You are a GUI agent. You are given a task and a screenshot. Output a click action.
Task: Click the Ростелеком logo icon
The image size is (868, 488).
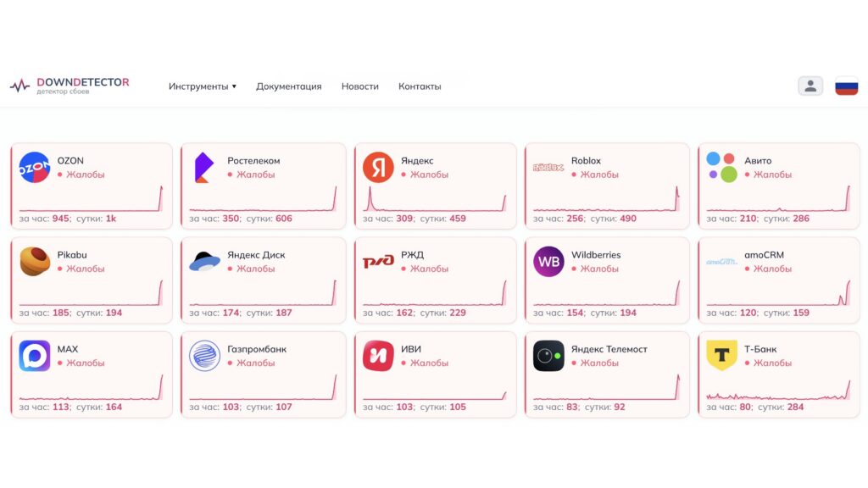[x=203, y=167]
